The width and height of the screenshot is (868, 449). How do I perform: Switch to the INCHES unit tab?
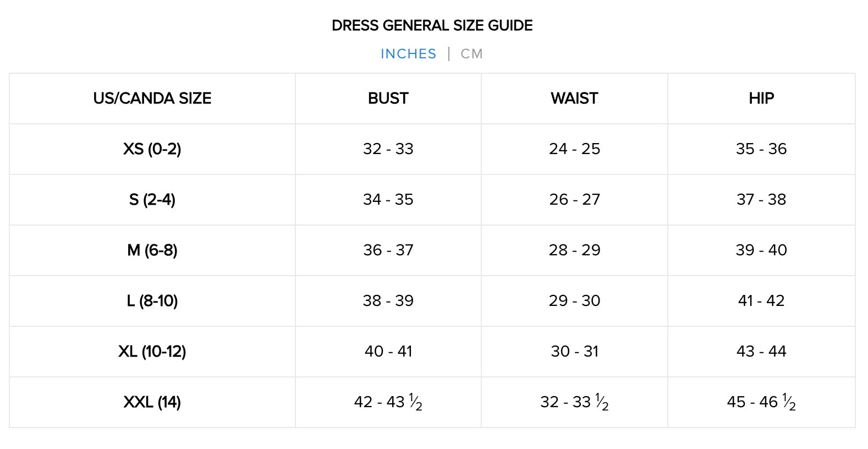tap(408, 54)
